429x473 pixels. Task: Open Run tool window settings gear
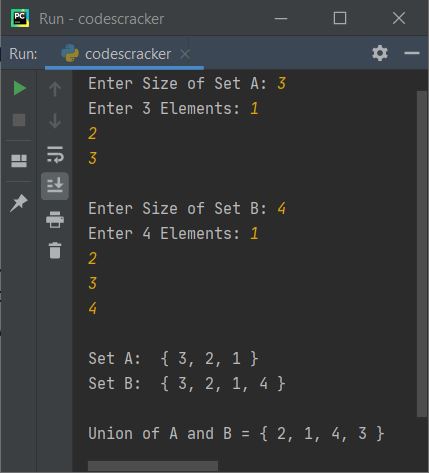380,53
